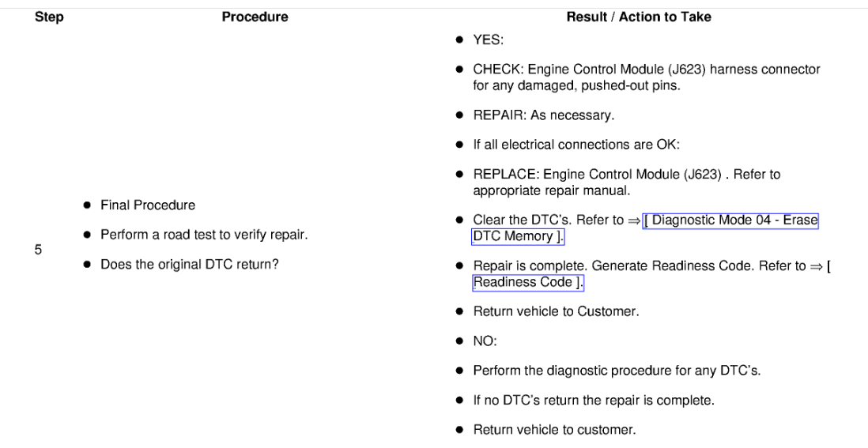Screen dimensions: 868x448
Task: Click the Result / Action to Take header
Action: 638,17
